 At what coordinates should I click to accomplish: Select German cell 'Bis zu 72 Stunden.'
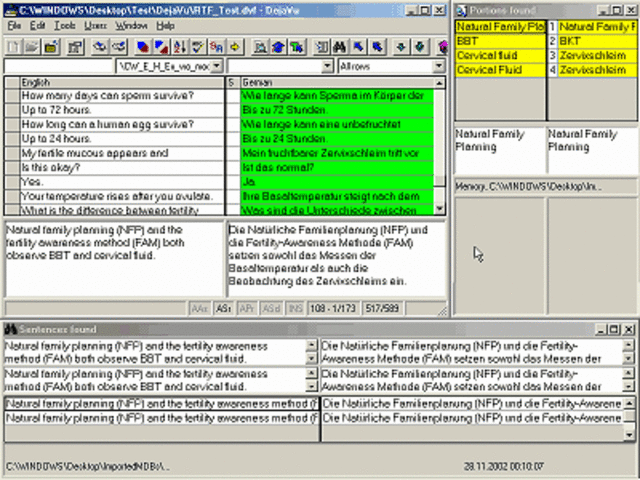pos(337,110)
